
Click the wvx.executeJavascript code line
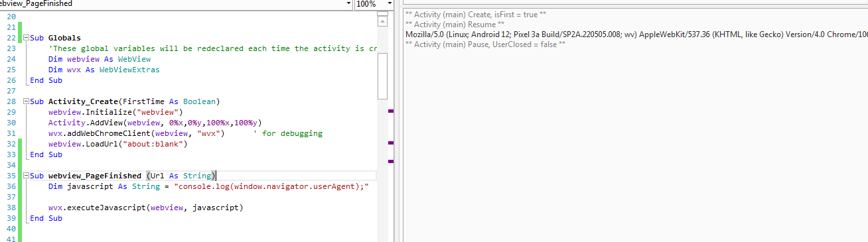145,208
